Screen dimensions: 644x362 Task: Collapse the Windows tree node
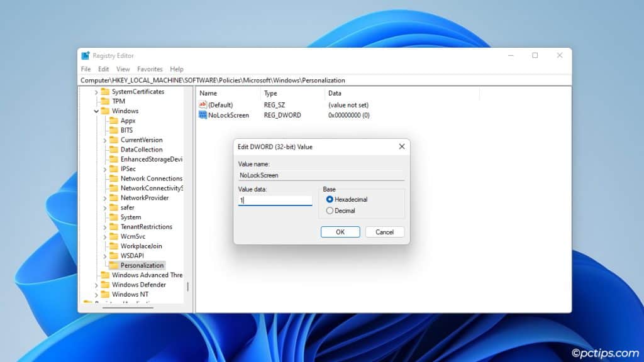[96, 111]
